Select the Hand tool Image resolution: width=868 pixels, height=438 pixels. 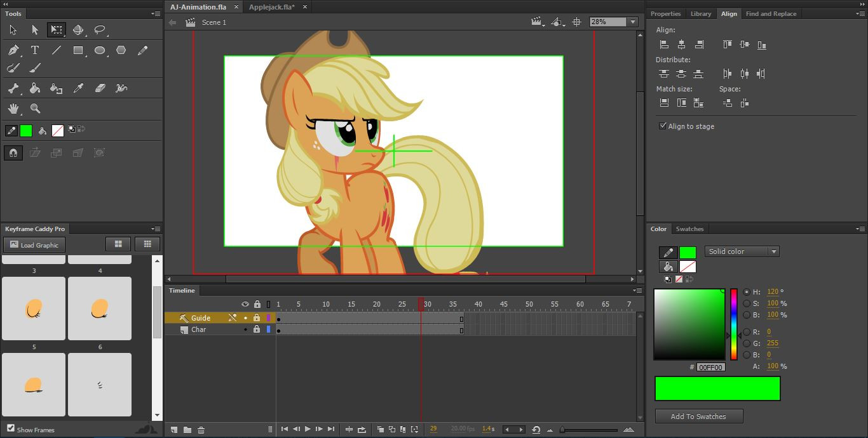(13, 109)
